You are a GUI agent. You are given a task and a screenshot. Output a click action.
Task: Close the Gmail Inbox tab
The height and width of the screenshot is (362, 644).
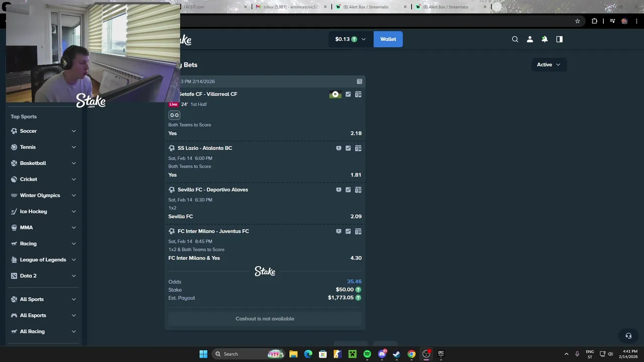point(325,7)
